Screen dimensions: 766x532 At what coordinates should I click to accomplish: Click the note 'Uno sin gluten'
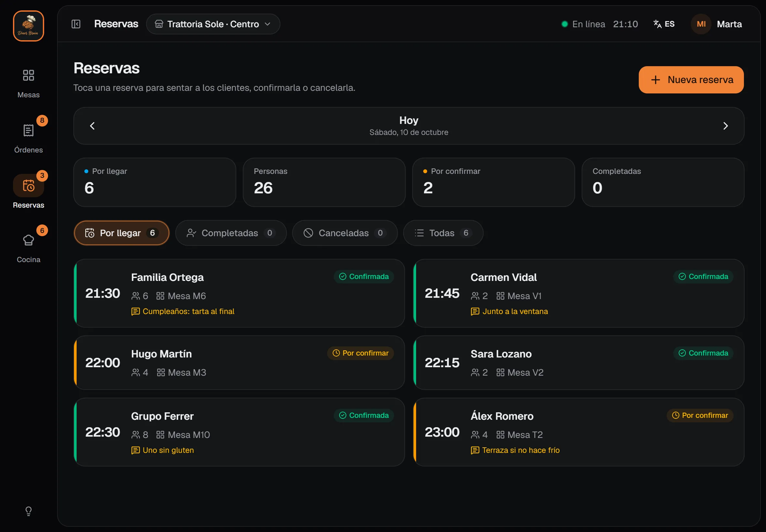pos(168,450)
